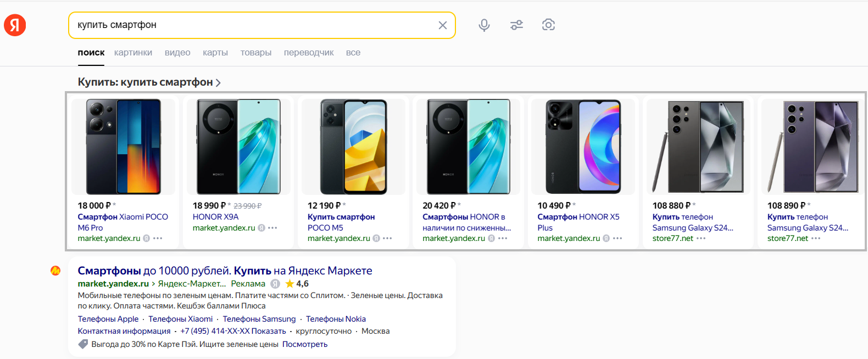868x359 pixels.
Task: Open 'Смартфоны до 10000 рублей' ad headline
Action: (225, 271)
